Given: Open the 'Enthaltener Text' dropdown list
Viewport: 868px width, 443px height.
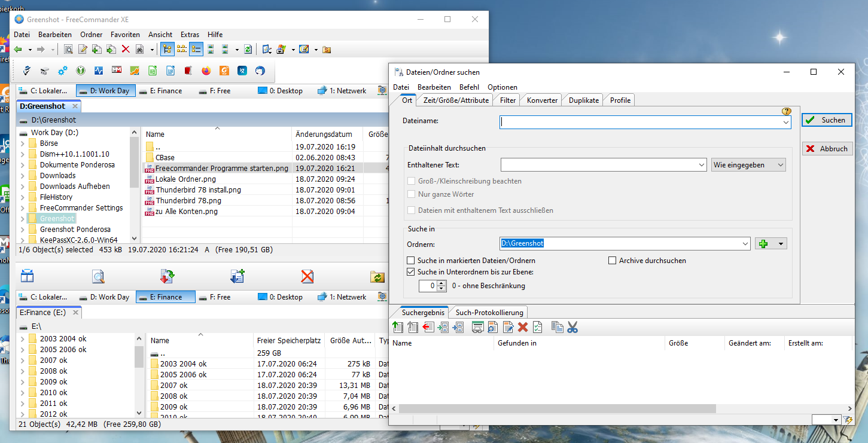Looking at the screenshot, I should pos(702,165).
